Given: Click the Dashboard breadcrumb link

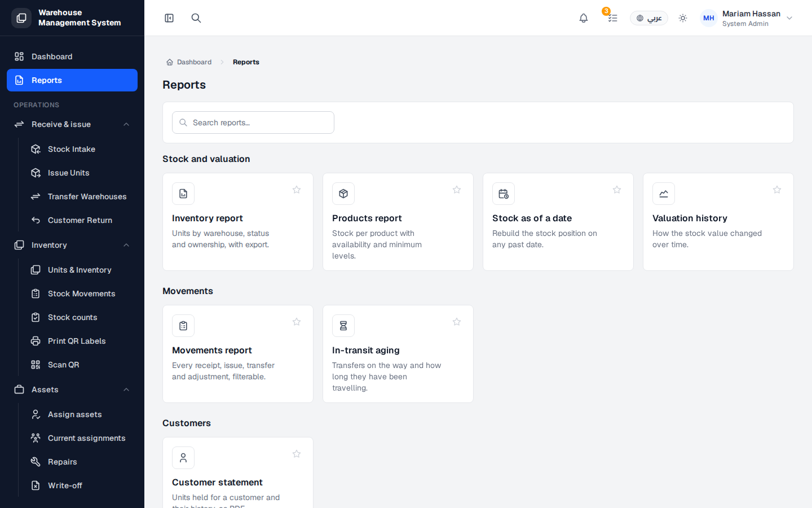Looking at the screenshot, I should coord(189,62).
